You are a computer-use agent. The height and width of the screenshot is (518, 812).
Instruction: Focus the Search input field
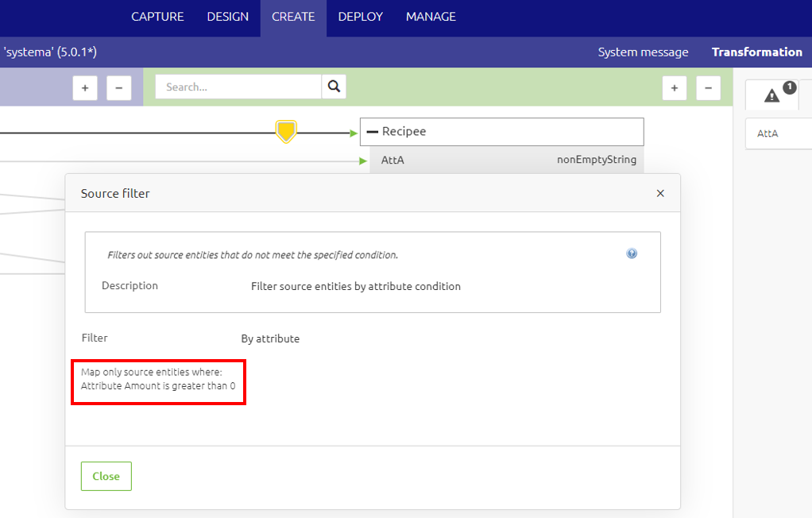[238, 87]
